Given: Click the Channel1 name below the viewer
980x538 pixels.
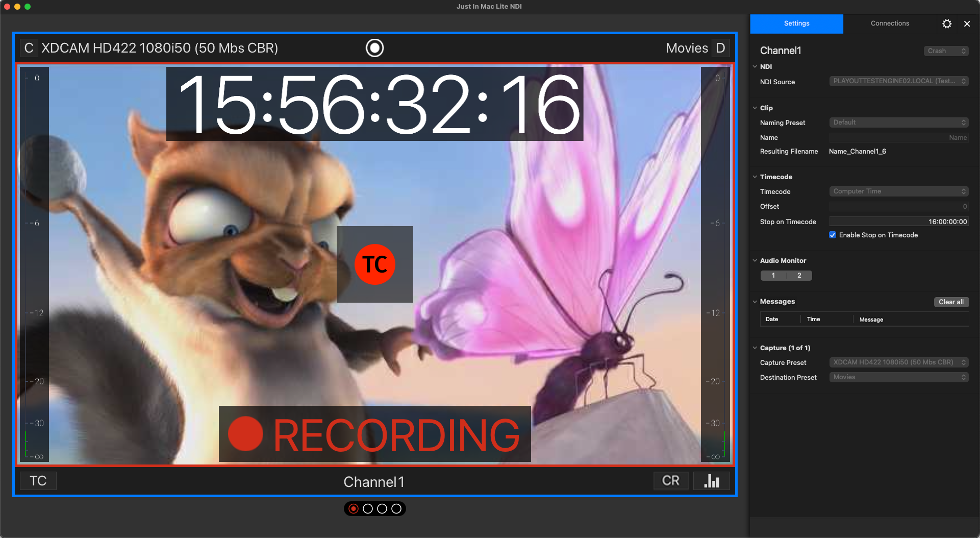Looking at the screenshot, I should coord(374,482).
